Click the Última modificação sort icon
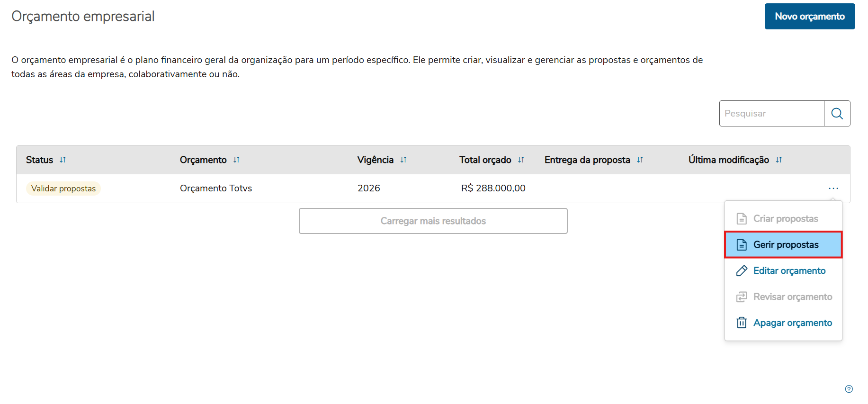This screenshot has width=868, height=404. tap(779, 160)
